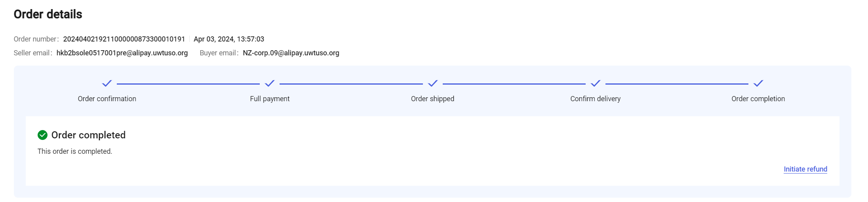Click the seller email address
This screenshot has width=868, height=202.
pos(122,53)
